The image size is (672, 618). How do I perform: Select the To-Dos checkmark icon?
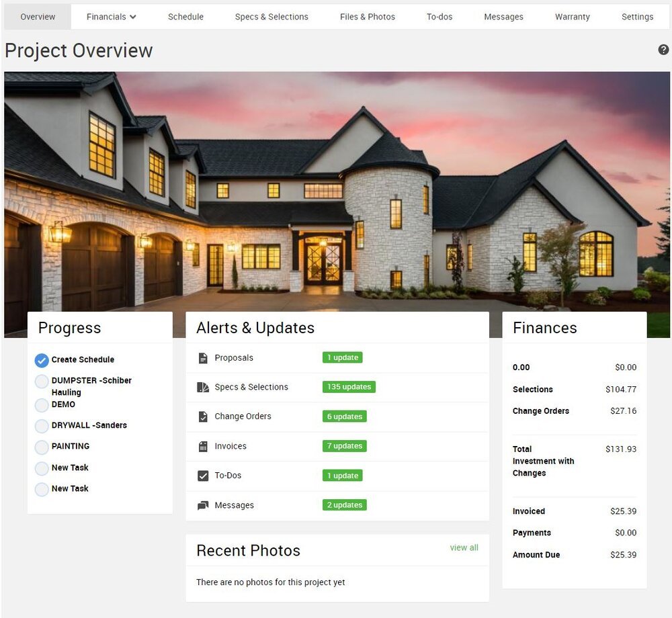(x=202, y=476)
